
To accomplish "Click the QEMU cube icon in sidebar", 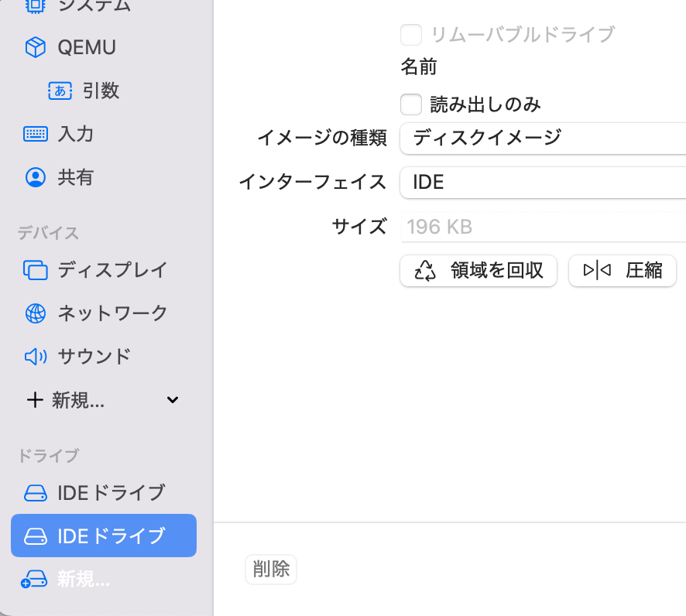I will point(36,48).
